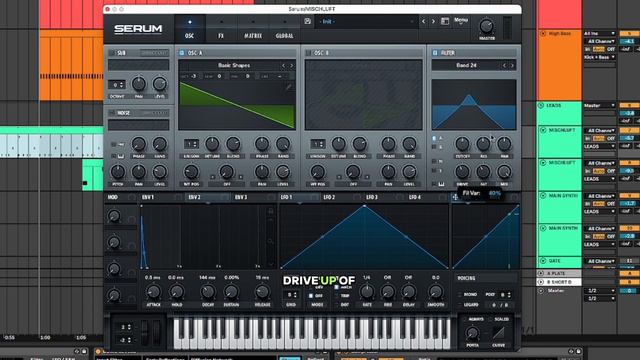The image size is (640, 360).
Task: Enable the SUB oscillator
Action: (112, 53)
